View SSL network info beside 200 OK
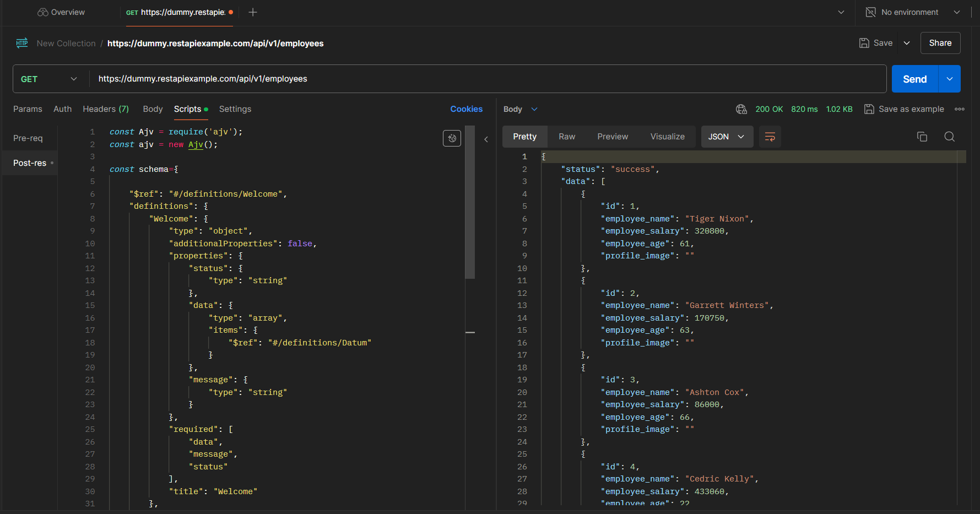This screenshot has width=980, height=514. coord(741,109)
